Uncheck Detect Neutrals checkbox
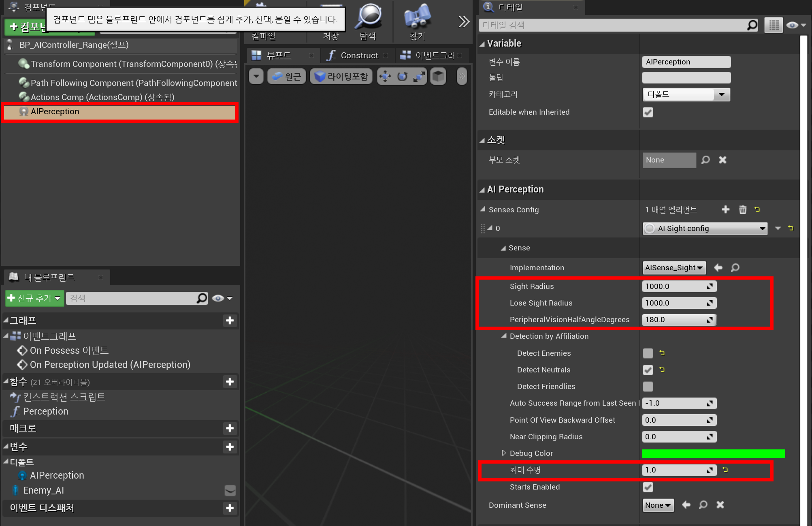812x526 pixels. [x=648, y=370]
